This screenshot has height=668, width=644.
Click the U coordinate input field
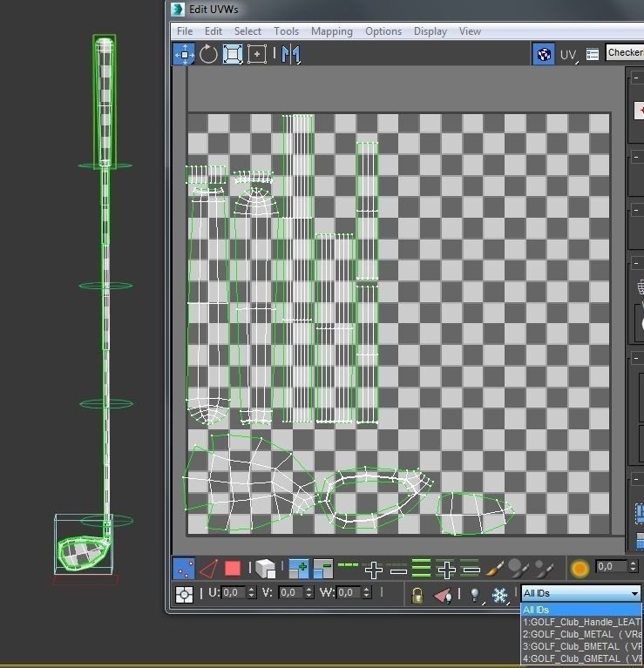tap(234, 592)
